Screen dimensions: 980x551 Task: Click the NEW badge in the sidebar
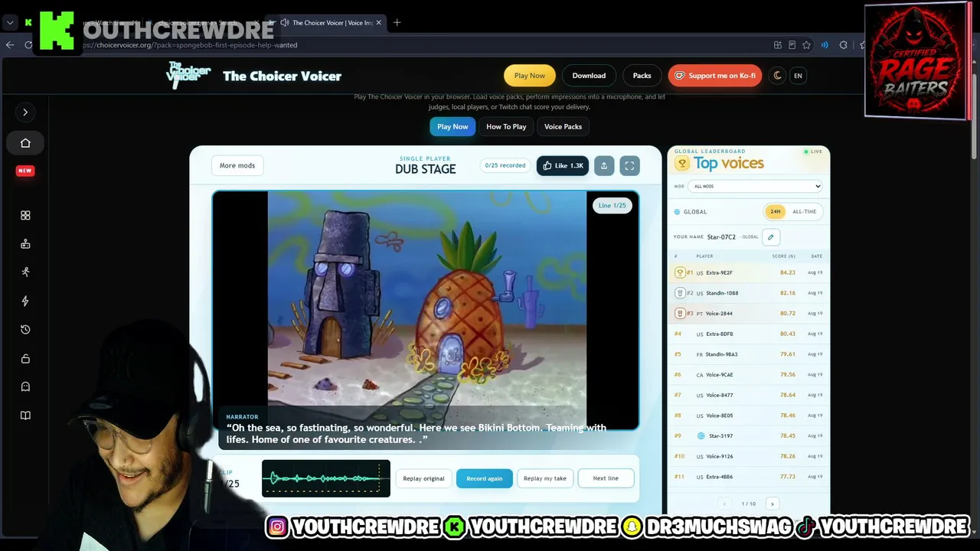pyautogui.click(x=25, y=171)
